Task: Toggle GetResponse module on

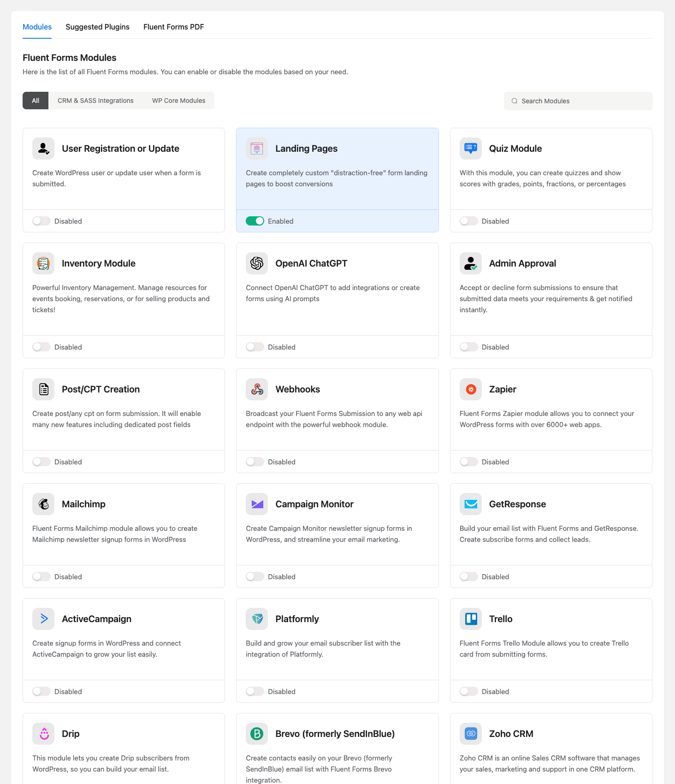Action: [x=469, y=577]
